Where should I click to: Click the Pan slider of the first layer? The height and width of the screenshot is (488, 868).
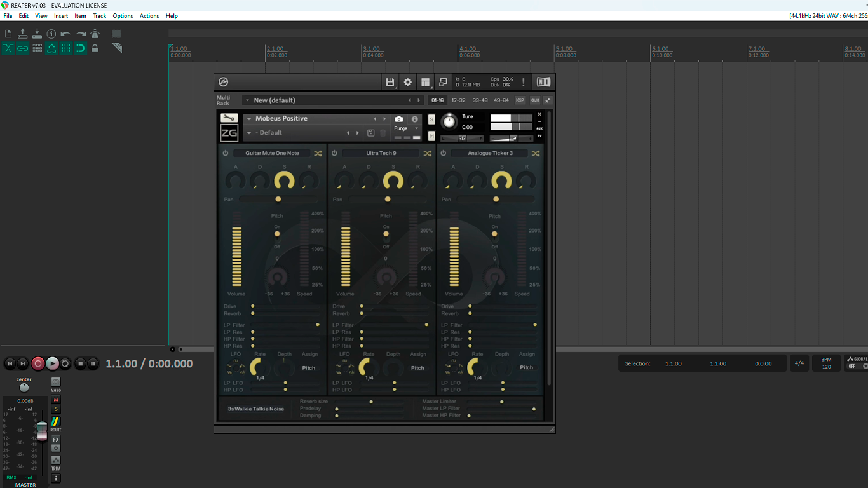pyautogui.click(x=280, y=200)
